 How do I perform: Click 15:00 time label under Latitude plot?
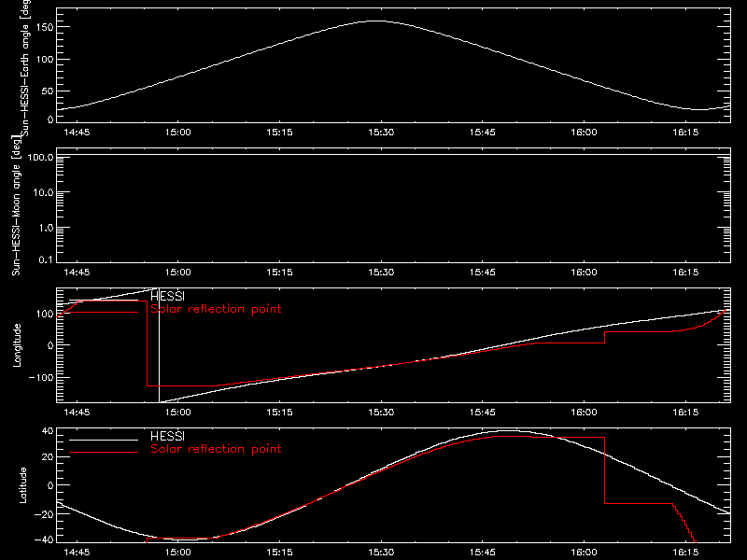pyautogui.click(x=178, y=553)
